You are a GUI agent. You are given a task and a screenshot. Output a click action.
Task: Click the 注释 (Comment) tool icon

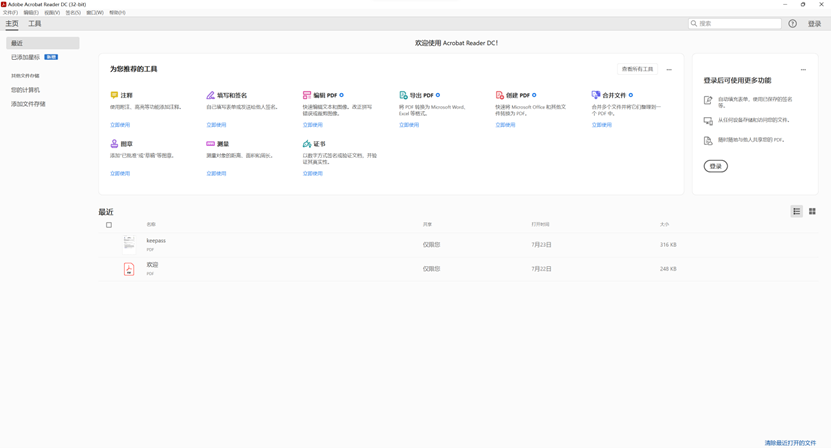(114, 95)
